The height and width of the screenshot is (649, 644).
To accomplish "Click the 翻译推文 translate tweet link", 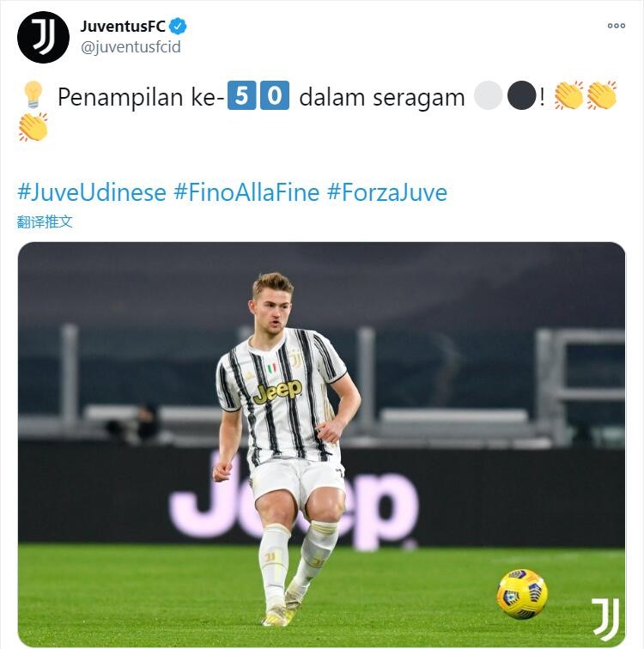I will [45, 221].
